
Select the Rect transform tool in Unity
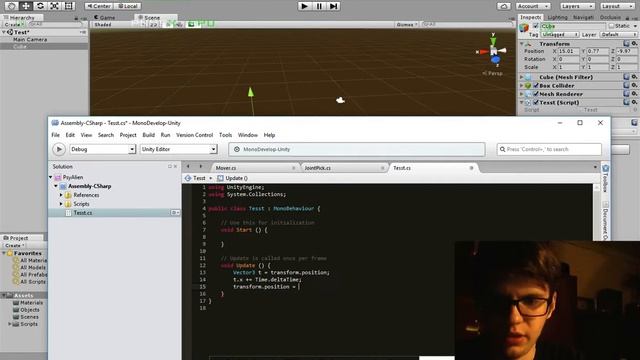[x=69, y=6]
